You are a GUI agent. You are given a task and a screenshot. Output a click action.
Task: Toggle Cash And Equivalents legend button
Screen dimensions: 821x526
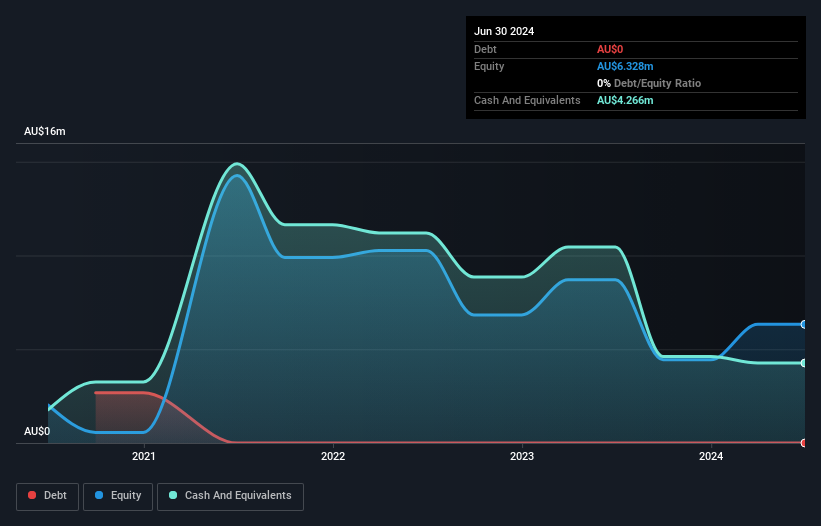point(230,496)
